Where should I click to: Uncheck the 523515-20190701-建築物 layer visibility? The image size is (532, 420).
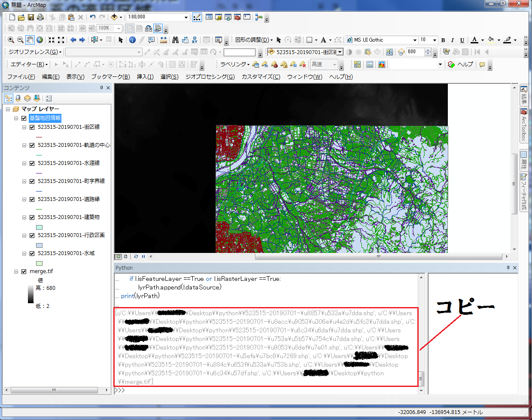pos(32,217)
